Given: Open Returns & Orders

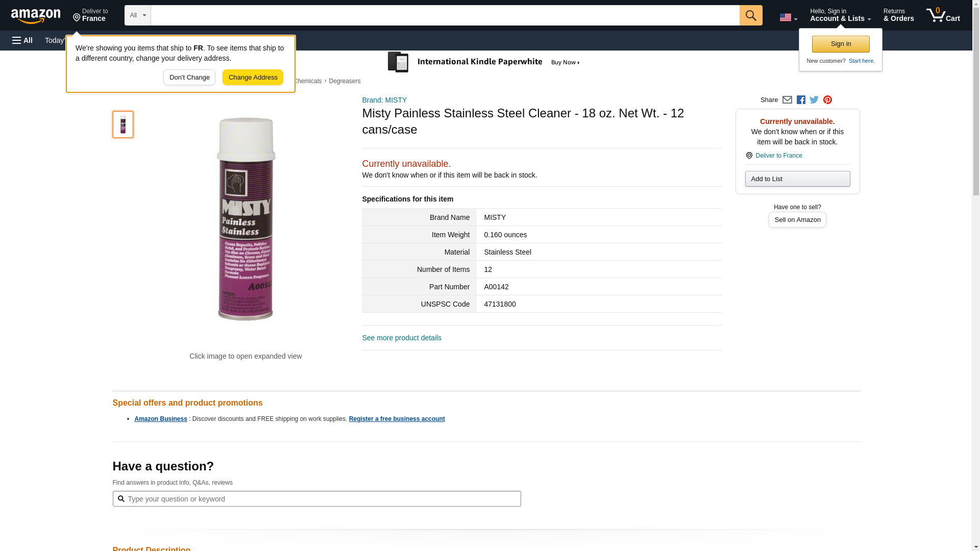Looking at the screenshot, I should 898,15.
